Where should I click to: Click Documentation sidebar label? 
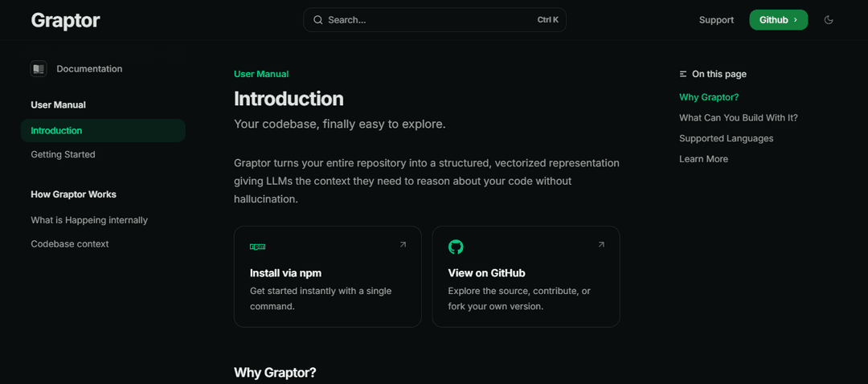tap(89, 68)
